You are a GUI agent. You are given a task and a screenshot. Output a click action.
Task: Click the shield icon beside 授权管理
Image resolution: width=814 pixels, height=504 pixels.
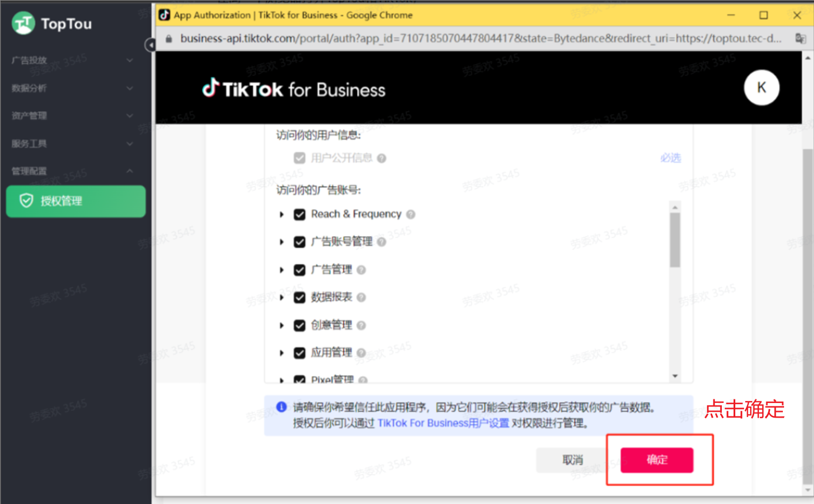tap(26, 201)
